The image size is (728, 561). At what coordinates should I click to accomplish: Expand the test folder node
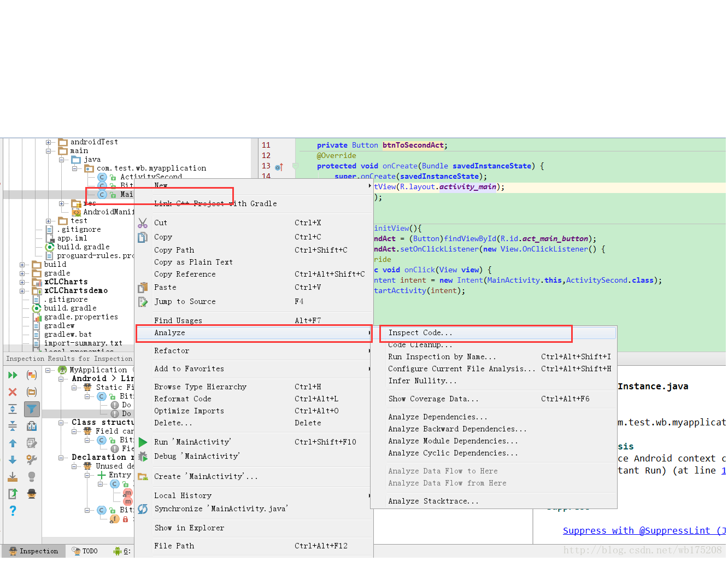(x=49, y=221)
